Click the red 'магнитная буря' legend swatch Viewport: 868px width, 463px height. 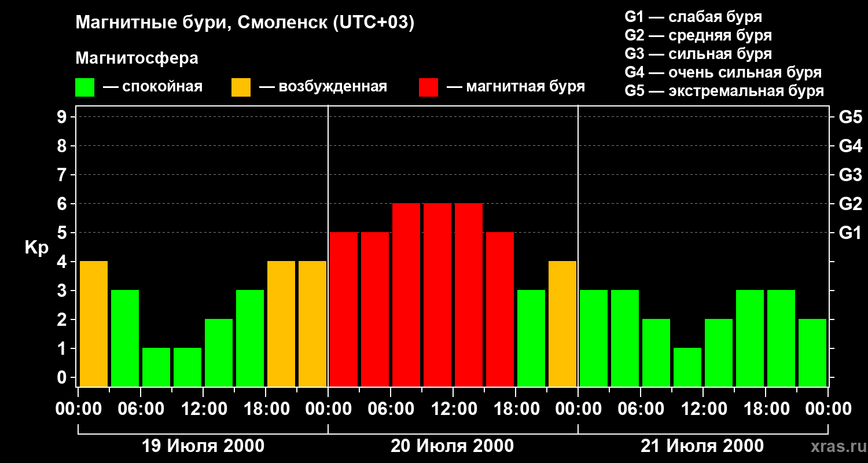click(x=428, y=87)
